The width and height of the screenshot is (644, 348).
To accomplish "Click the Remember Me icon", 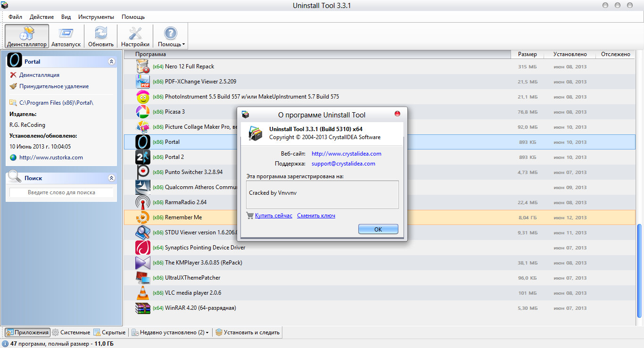I will pos(143,217).
